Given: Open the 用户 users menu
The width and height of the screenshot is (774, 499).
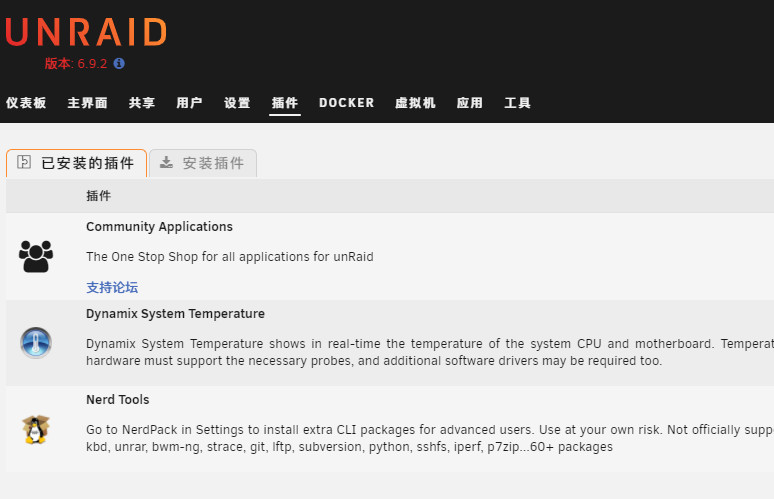Looking at the screenshot, I should pyautogui.click(x=190, y=103).
